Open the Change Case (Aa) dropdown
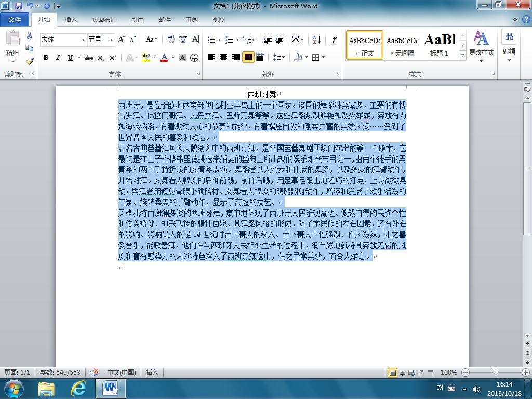The width and height of the screenshot is (532, 399). click(x=151, y=39)
